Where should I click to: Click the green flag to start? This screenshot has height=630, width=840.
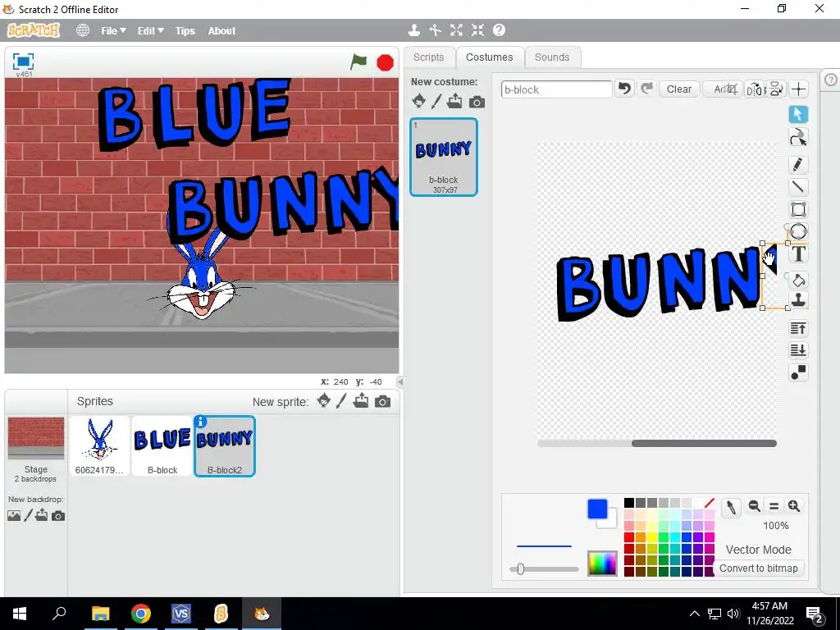pyautogui.click(x=358, y=62)
